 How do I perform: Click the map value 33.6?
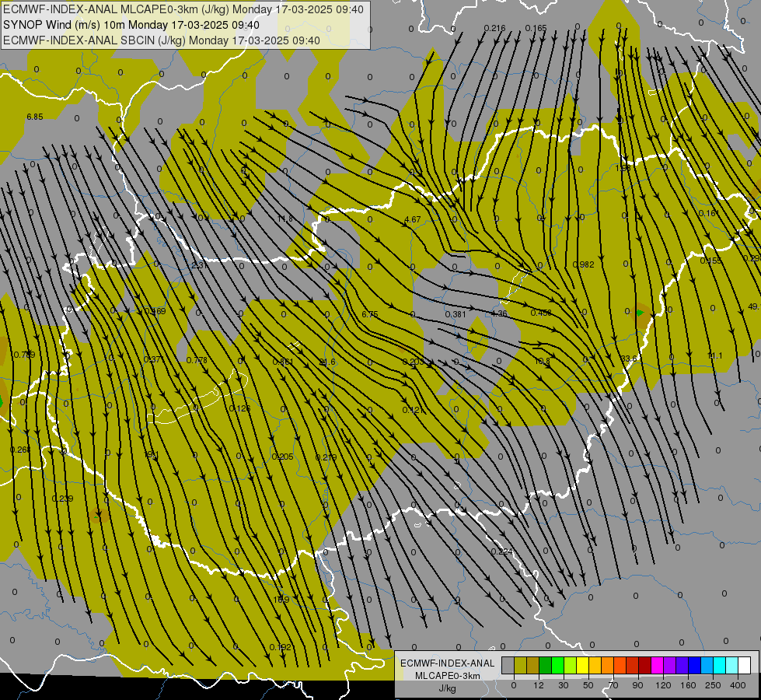629,359
